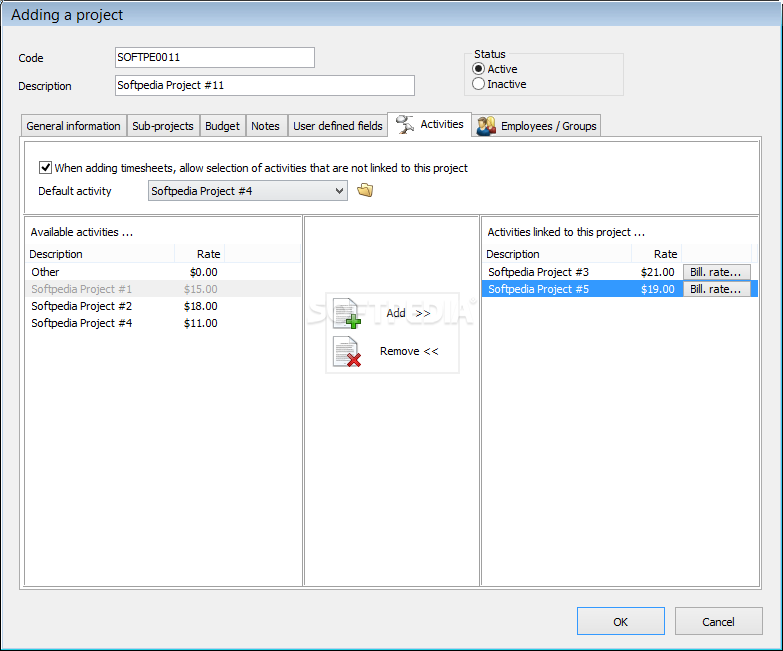This screenshot has width=783, height=651.
Task: Click Bill. rate for Softpedia Project #5
Action: [x=716, y=289]
